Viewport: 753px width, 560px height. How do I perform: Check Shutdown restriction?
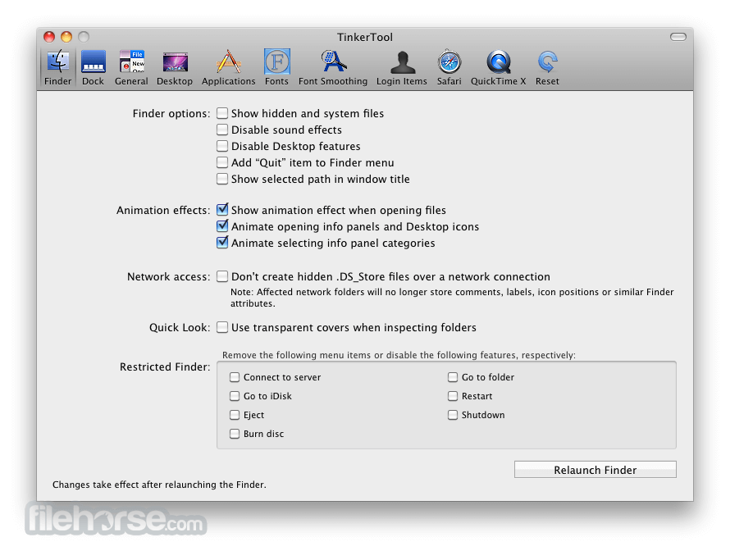click(453, 415)
